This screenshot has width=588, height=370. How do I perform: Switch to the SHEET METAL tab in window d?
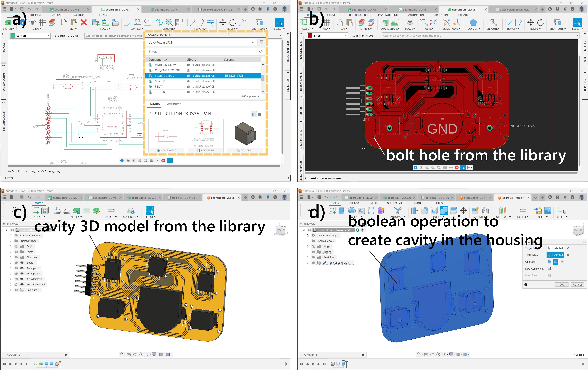point(395,203)
